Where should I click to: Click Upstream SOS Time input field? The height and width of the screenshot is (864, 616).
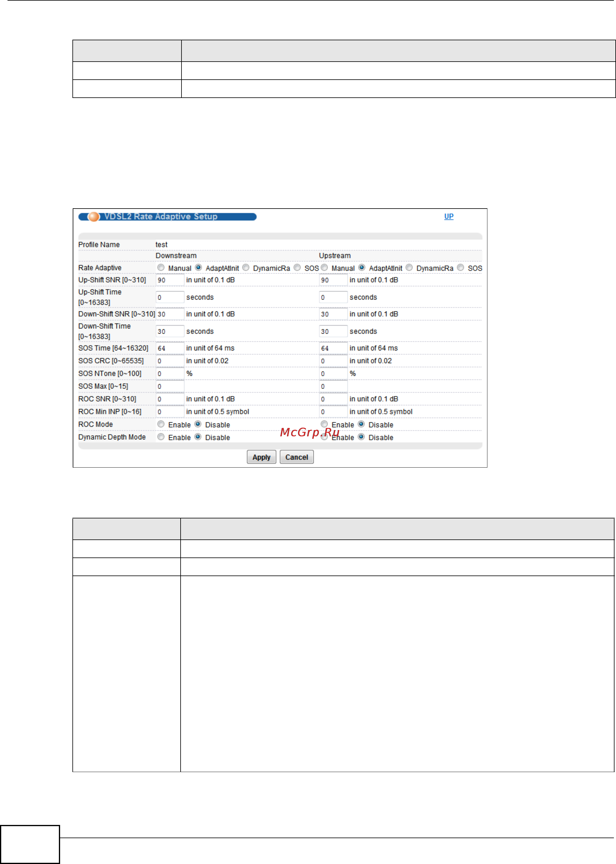(x=333, y=348)
